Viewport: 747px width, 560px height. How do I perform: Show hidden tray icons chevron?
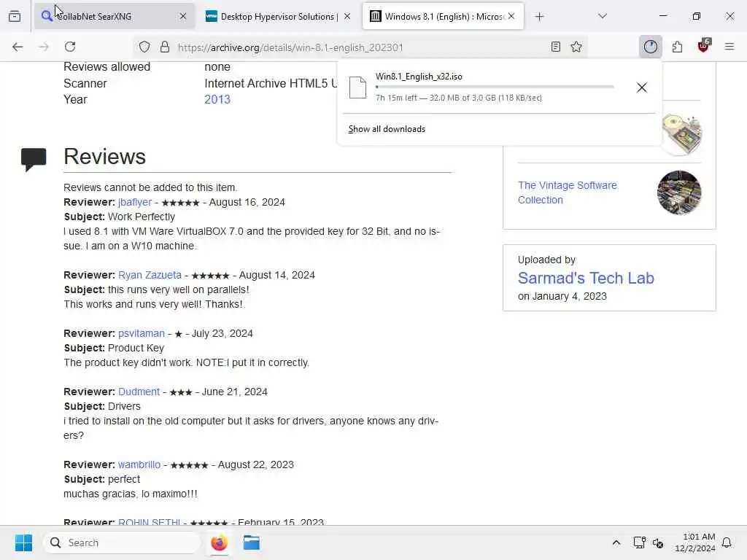coord(616,542)
